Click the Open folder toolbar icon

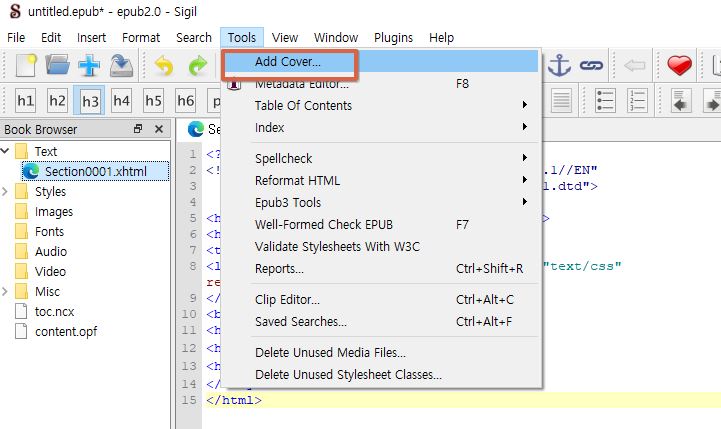(57, 65)
